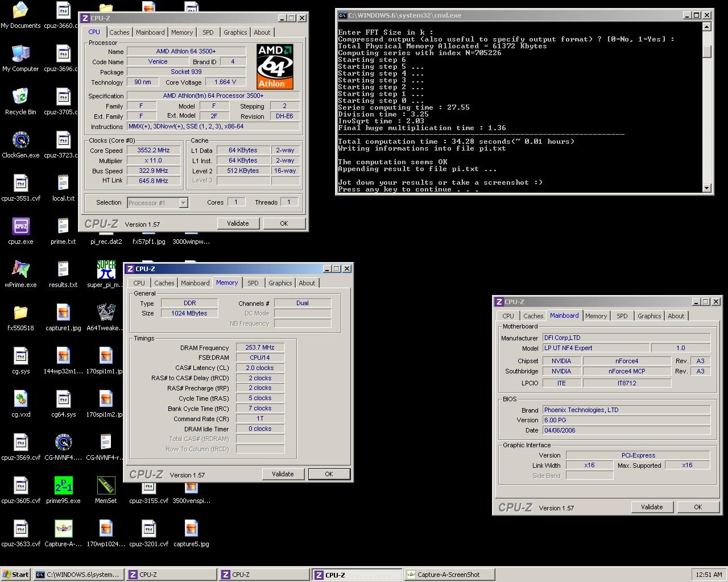Open My Computer desktop icon

[20, 58]
